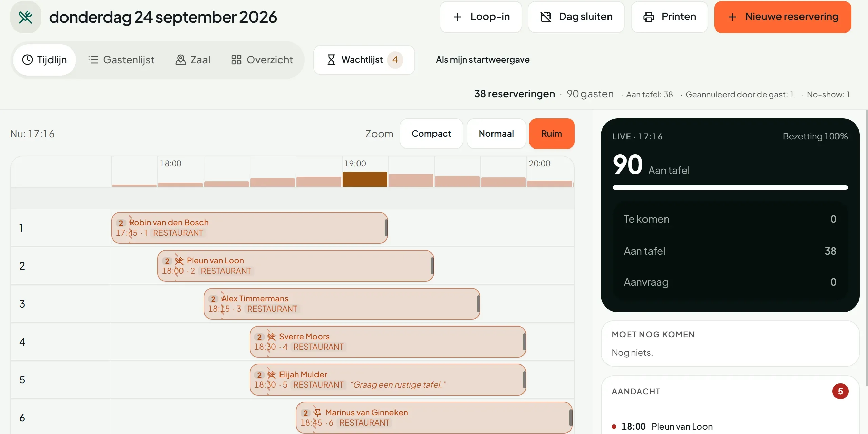Image resolution: width=868 pixels, height=434 pixels.
Task: Click the cutlery icon on Pleun van Loon
Action: [x=179, y=261]
